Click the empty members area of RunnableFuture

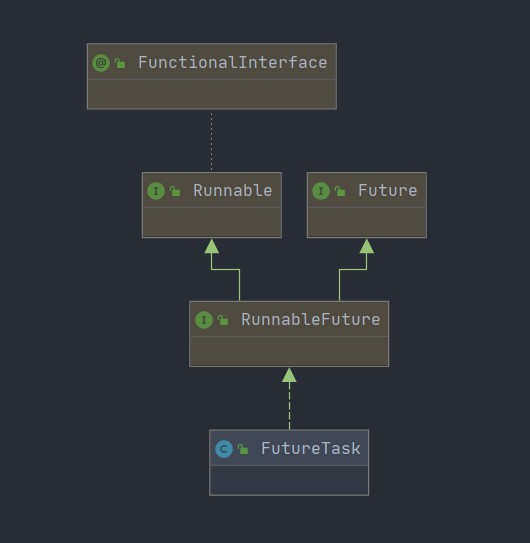pos(289,351)
